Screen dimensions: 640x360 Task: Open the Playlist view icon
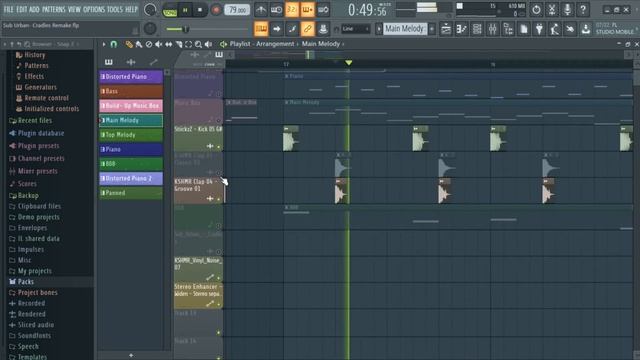[446, 29]
